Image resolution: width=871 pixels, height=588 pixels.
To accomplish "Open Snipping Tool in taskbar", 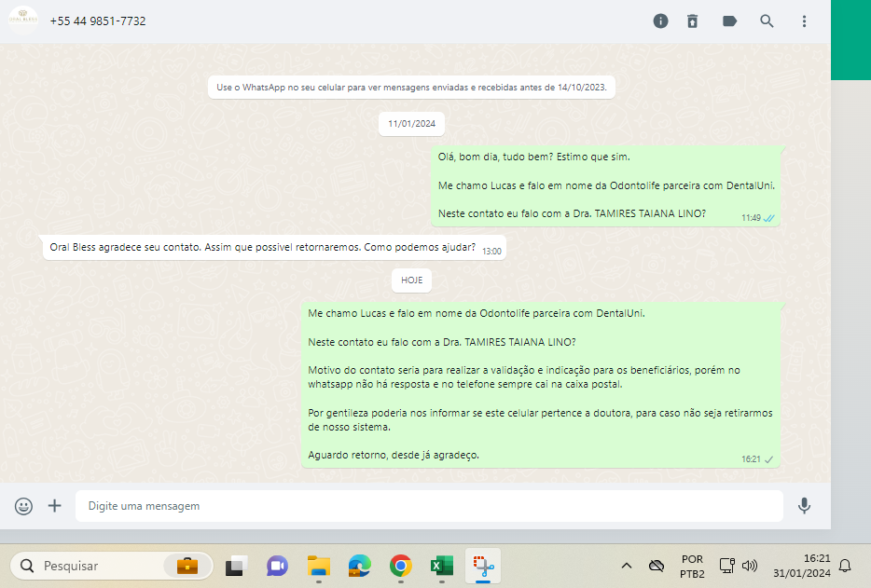I will 483,566.
